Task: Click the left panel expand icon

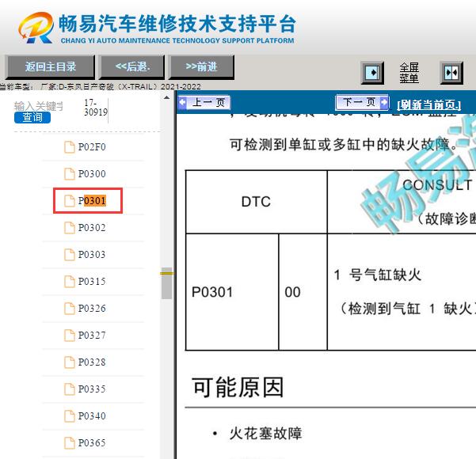Action: pyautogui.click(x=372, y=73)
